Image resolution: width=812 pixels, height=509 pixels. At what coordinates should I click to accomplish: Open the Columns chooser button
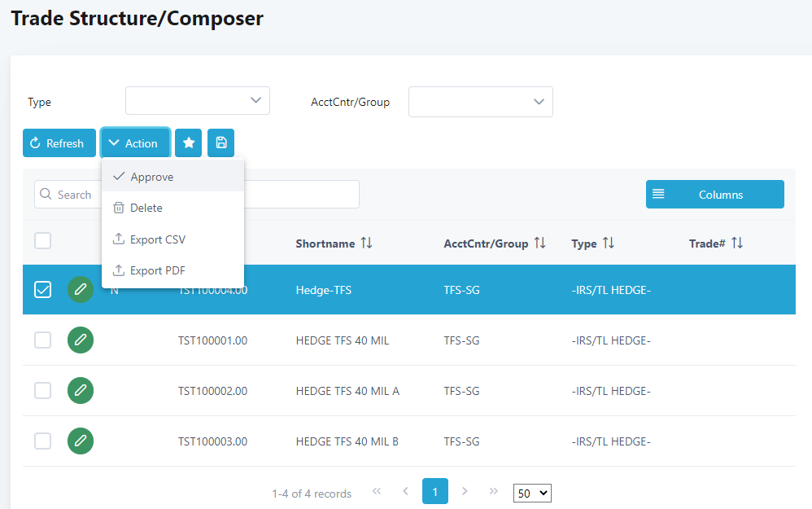coord(714,195)
